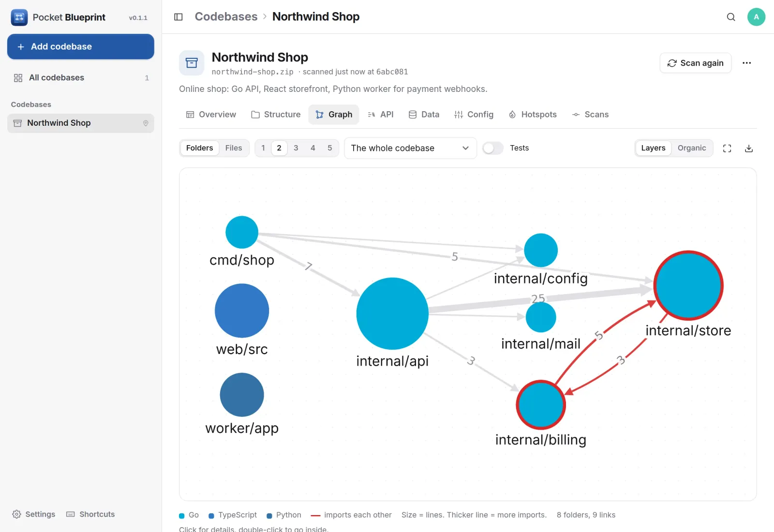This screenshot has height=532, width=774.
Task: Select the worker/app node
Action: click(x=242, y=395)
